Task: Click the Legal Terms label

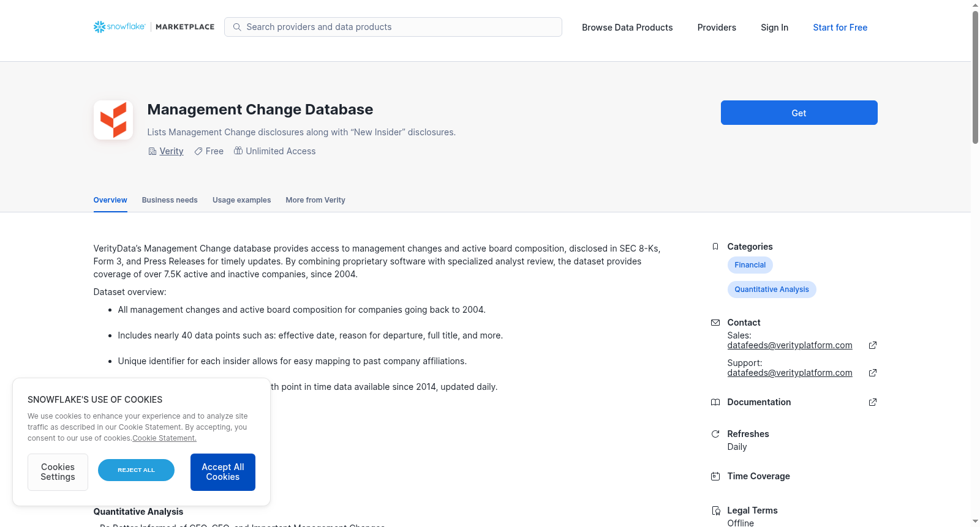Action: [x=752, y=510]
